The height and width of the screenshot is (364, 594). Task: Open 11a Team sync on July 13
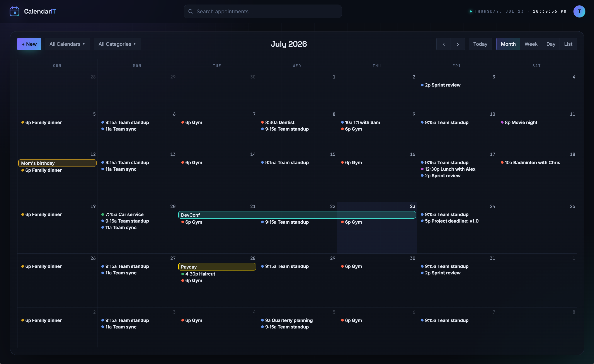pos(119,169)
